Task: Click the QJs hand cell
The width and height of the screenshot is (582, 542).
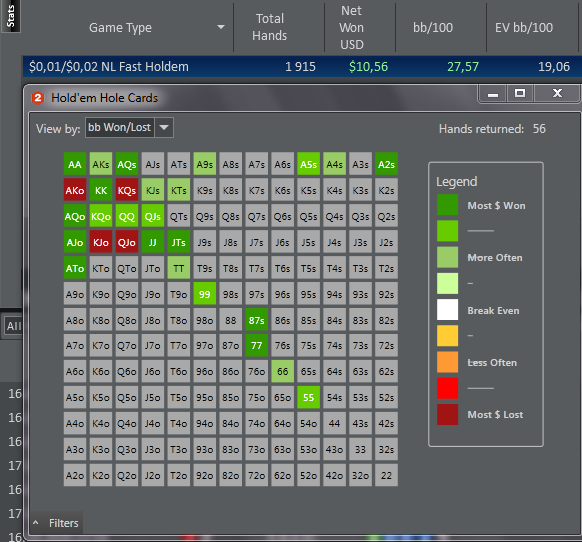Action: 153,216
